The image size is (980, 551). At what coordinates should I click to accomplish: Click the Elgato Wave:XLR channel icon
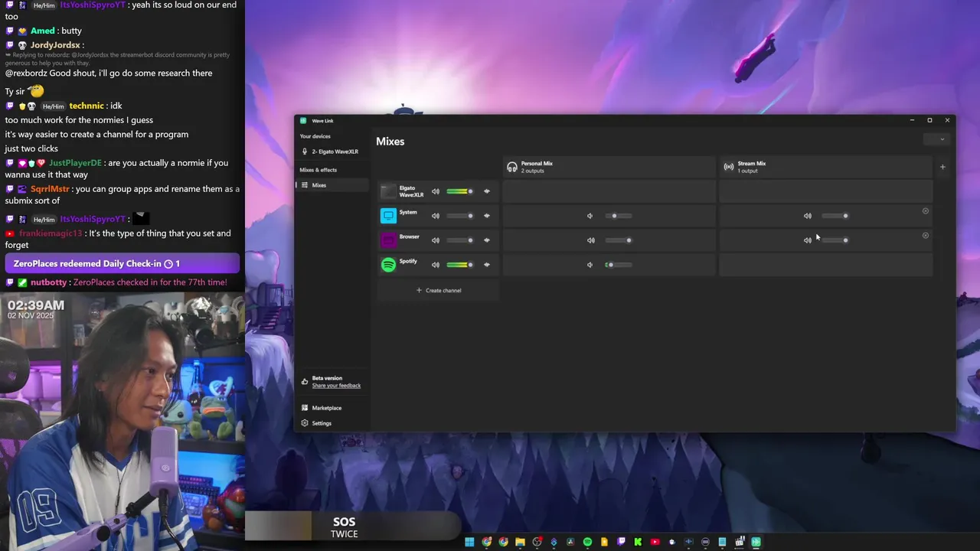(389, 191)
